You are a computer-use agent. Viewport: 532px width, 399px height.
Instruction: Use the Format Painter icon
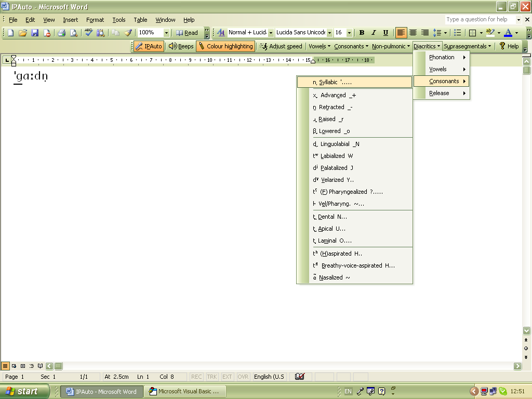(128, 32)
